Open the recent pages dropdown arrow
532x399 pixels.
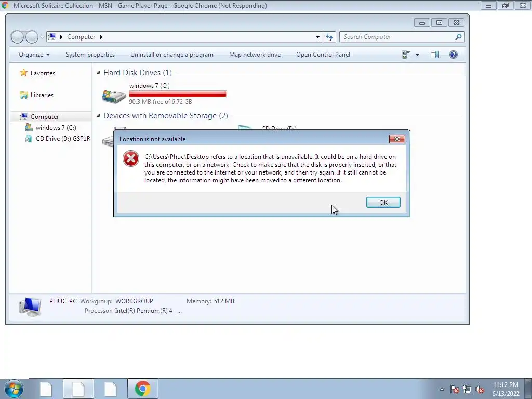tap(42, 37)
